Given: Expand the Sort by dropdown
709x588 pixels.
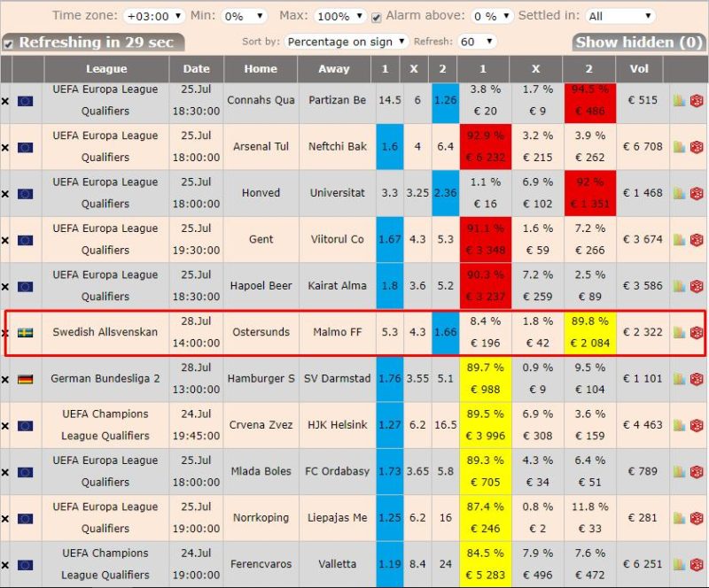Looking at the screenshot, I should pyautogui.click(x=347, y=42).
